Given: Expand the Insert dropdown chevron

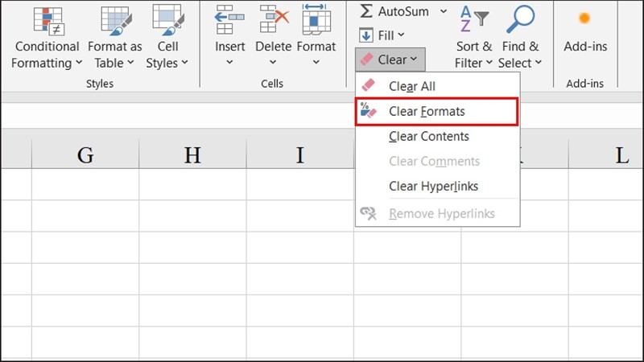Looking at the screenshot, I should [x=229, y=63].
